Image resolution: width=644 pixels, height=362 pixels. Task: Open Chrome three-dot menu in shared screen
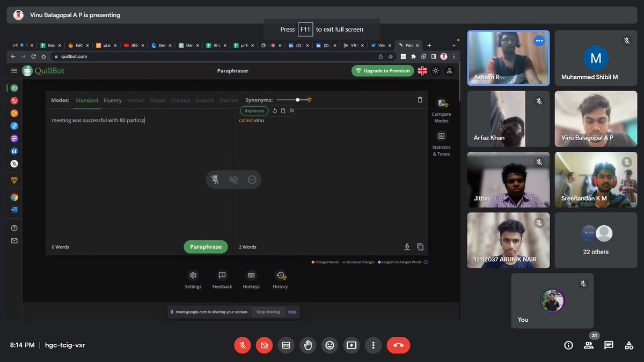(453, 56)
